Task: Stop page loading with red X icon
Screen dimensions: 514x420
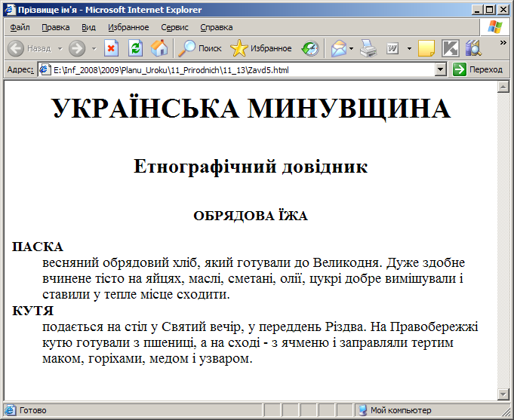Action: click(112, 48)
